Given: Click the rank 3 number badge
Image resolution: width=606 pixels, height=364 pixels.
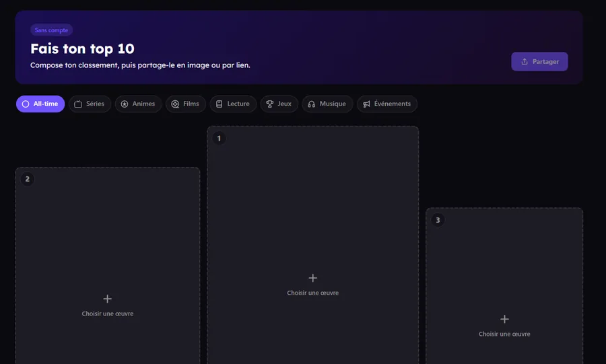Looking at the screenshot, I should click(438, 220).
